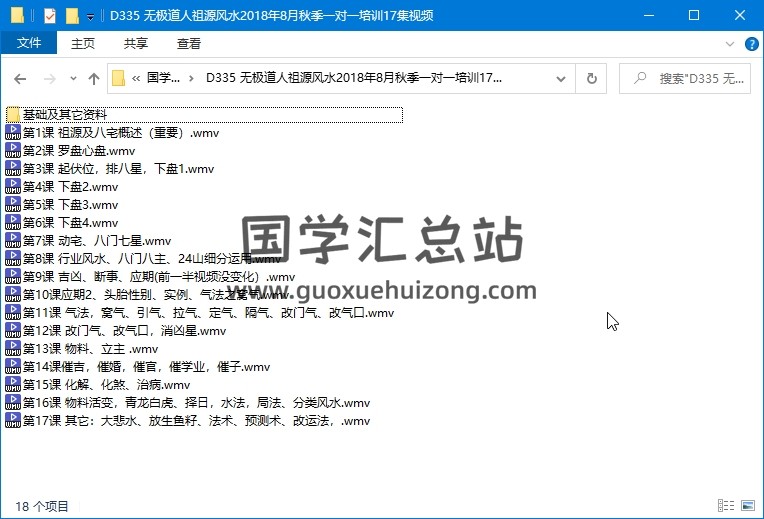
Task: Click the WMV icon for 第4课
Action: tap(13, 187)
